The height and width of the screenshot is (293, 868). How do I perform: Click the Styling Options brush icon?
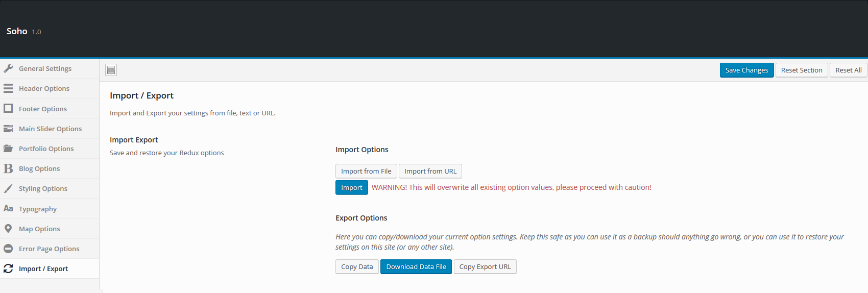click(8, 188)
